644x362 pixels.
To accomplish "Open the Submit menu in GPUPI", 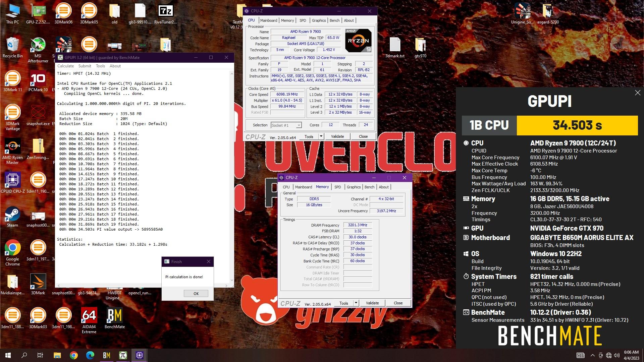I will [x=85, y=66].
